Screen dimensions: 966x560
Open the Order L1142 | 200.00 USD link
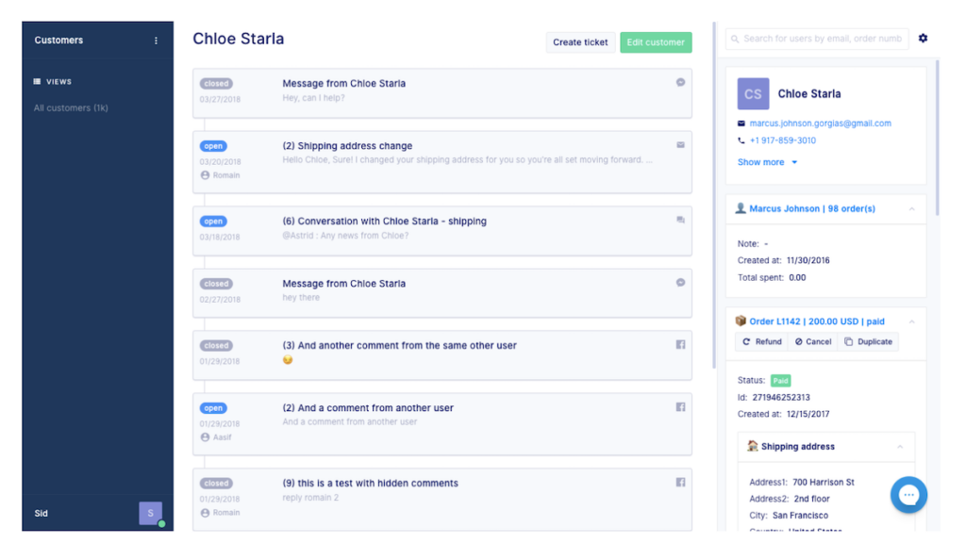click(x=817, y=321)
